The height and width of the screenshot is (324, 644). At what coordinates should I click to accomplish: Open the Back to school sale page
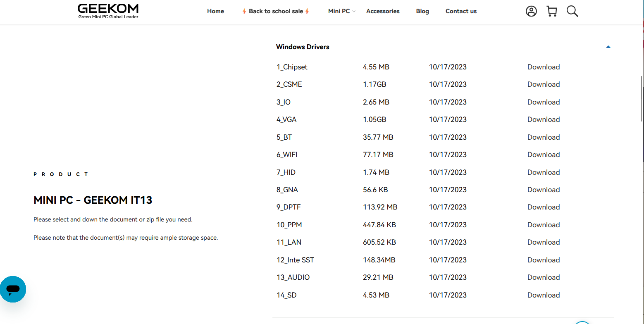(x=276, y=11)
